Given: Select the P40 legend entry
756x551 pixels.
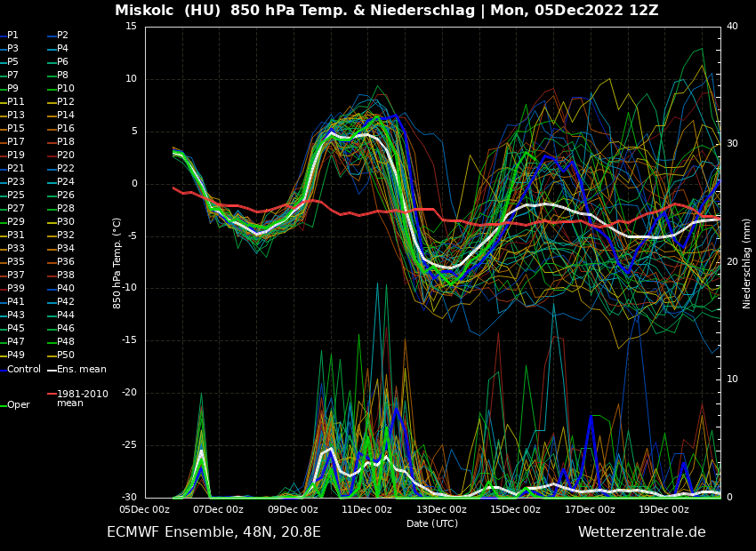Looking at the screenshot, I should click(66, 289).
